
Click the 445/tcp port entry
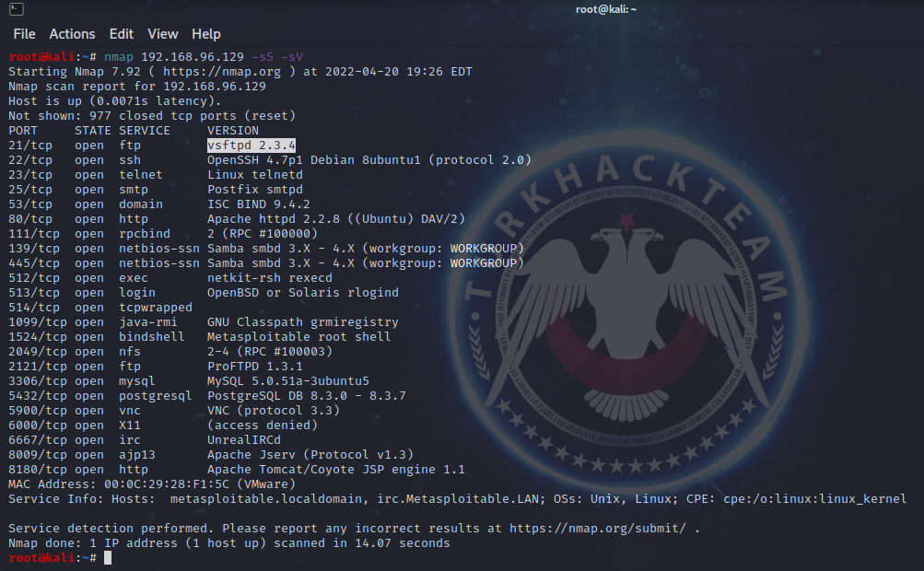coord(33,263)
